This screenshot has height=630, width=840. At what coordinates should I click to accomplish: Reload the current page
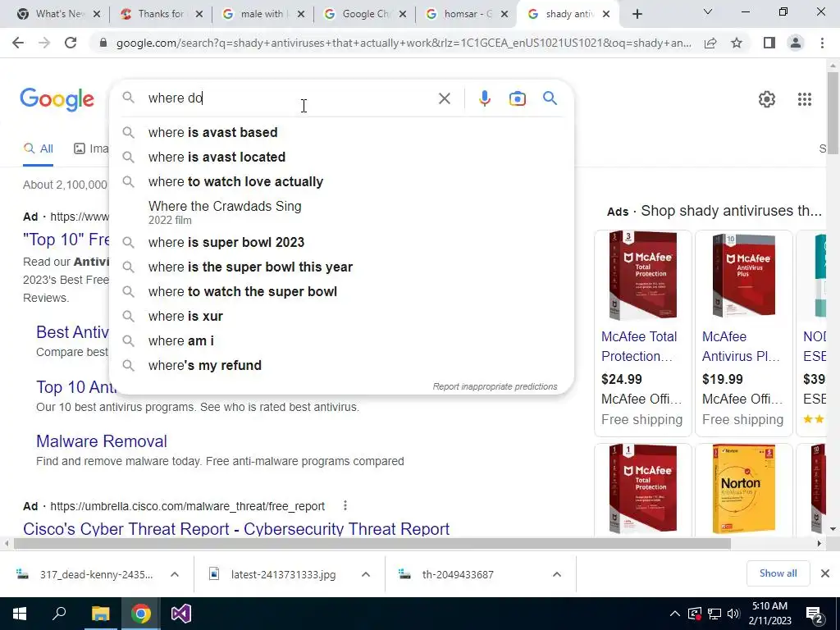click(x=71, y=43)
